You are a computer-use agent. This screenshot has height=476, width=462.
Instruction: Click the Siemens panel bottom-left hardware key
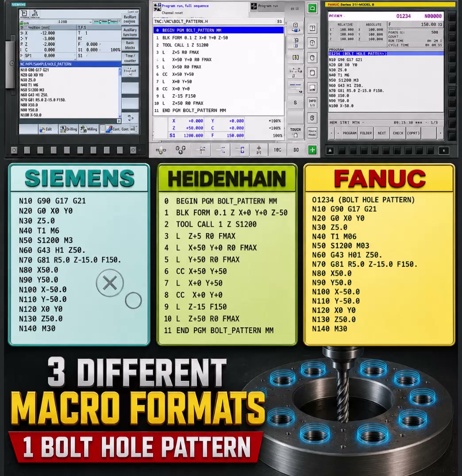(x=14, y=150)
